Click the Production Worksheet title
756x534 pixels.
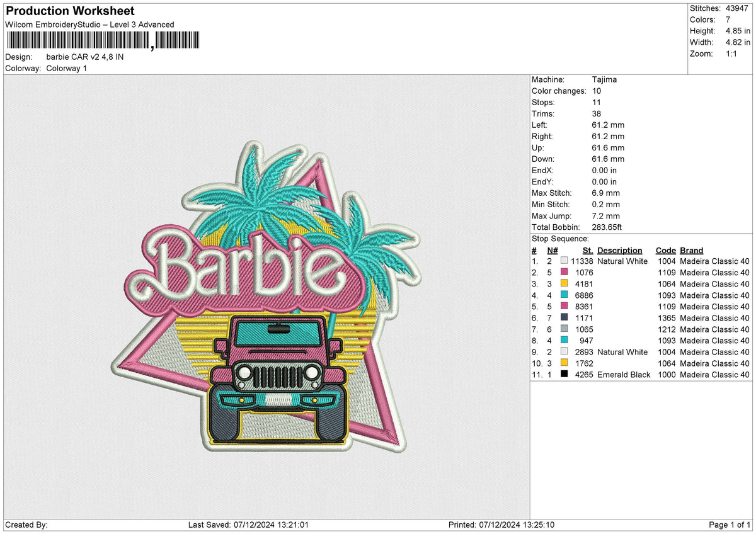[70, 11]
